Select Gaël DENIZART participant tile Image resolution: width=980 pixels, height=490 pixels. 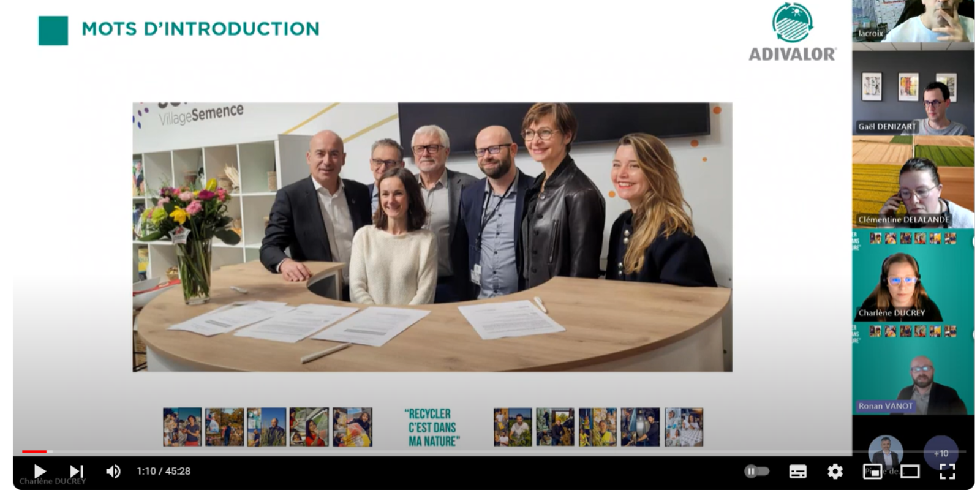pyautogui.click(x=913, y=93)
